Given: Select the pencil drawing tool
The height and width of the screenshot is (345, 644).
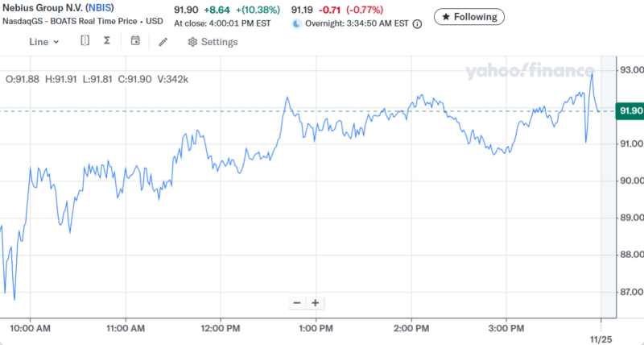Looking at the screenshot, I should tap(163, 42).
